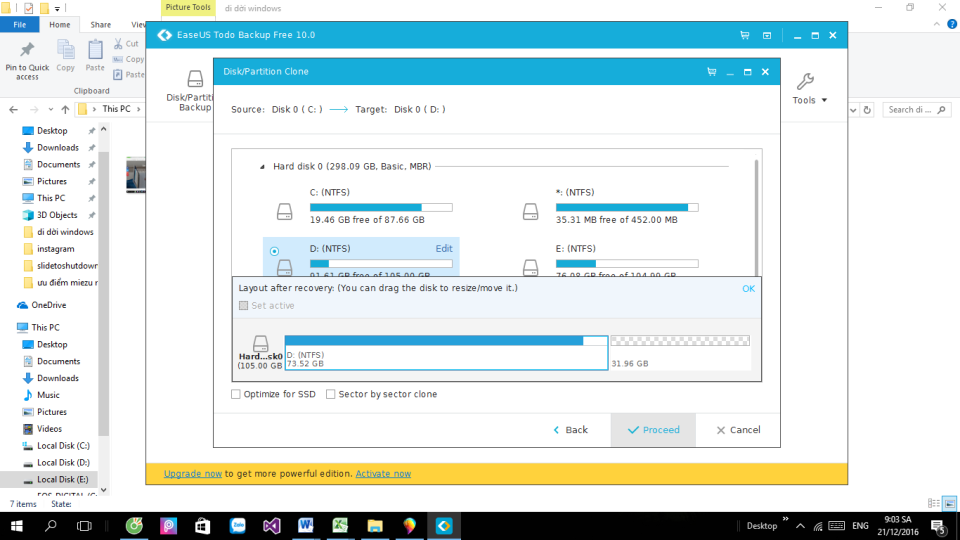
Task: Click Explorer refresh button
Action: pyautogui.click(x=867, y=110)
